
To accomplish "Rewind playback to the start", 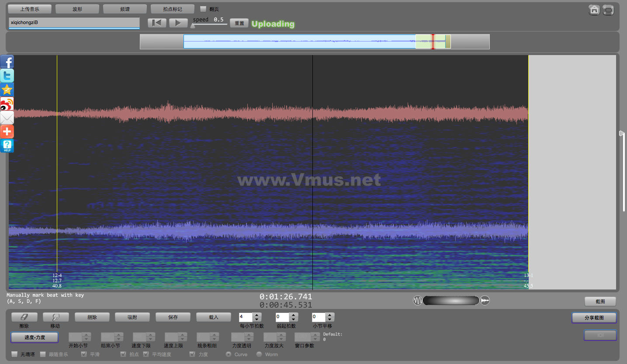I will [x=157, y=23].
